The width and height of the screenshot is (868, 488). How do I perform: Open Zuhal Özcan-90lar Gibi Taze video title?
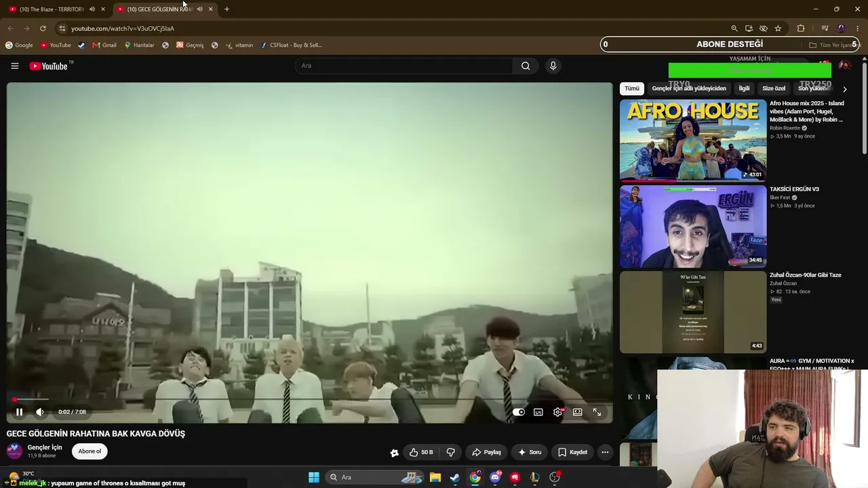(806, 275)
